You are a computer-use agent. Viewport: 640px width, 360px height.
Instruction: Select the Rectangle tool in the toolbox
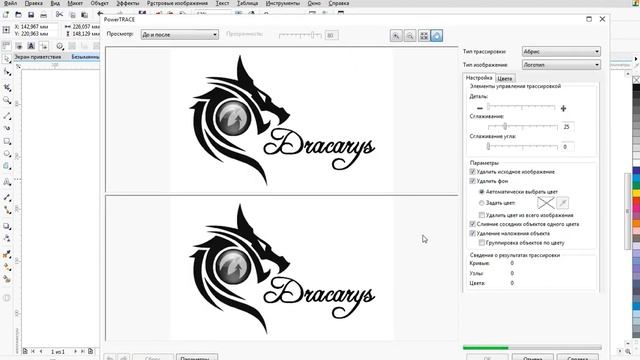click(x=7, y=141)
